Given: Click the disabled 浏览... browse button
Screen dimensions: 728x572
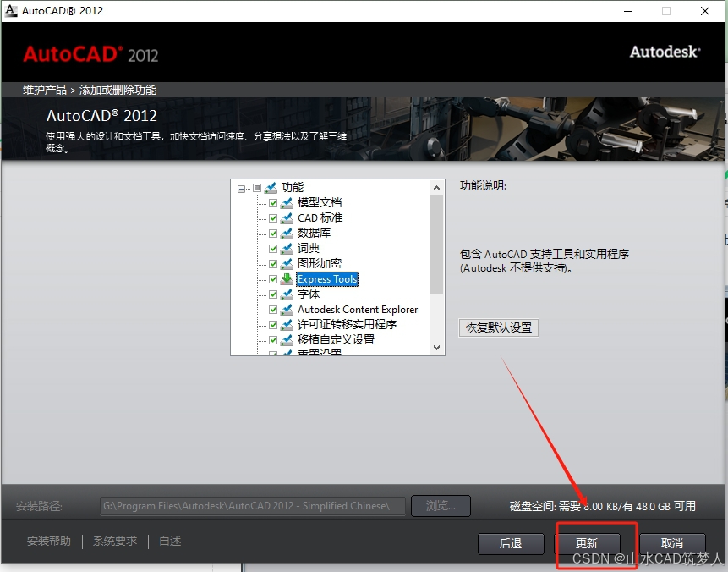Looking at the screenshot, I should (x=441, y=506).
